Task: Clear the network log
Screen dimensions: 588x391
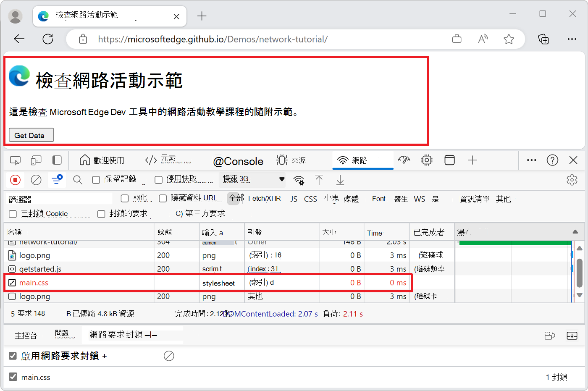Action: click(36, 179)
